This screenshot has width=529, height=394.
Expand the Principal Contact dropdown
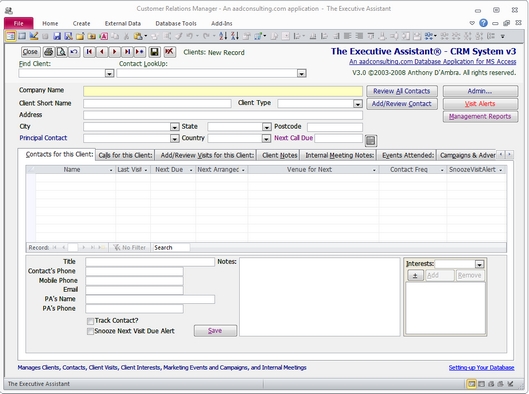click(x=174, y=139)
